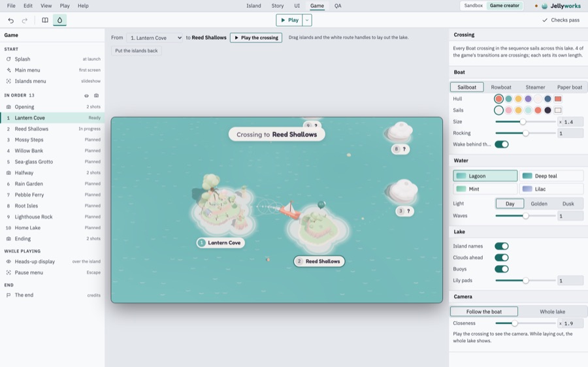Expand the Play button dropdown arrow
This screenshot has height=367, width=588.
click(307, 20)
